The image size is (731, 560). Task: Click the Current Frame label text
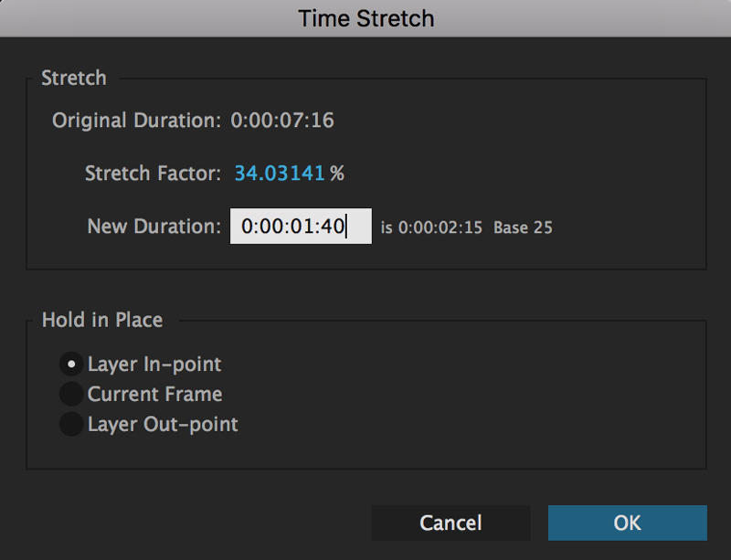[154, 394]
